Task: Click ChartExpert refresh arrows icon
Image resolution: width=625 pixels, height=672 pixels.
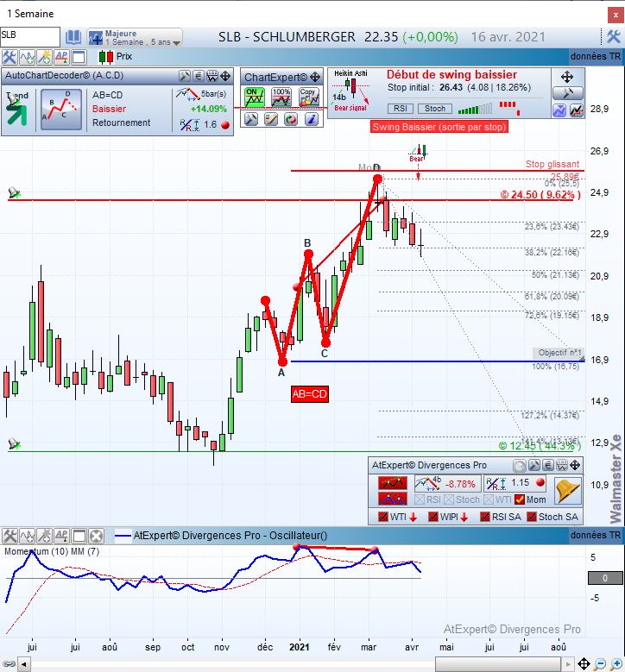Action: pos(291,119)
